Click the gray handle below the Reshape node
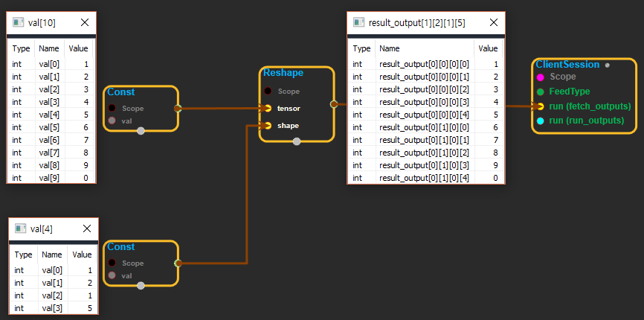The width and height of the screenshot is (644, 320). coord(297,141)
